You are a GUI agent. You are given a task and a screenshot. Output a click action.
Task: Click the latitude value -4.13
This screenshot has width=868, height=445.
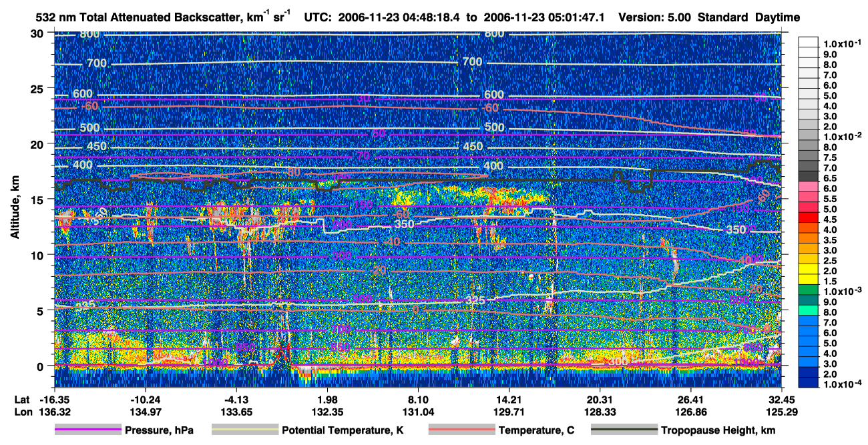[x=236, y=399]
